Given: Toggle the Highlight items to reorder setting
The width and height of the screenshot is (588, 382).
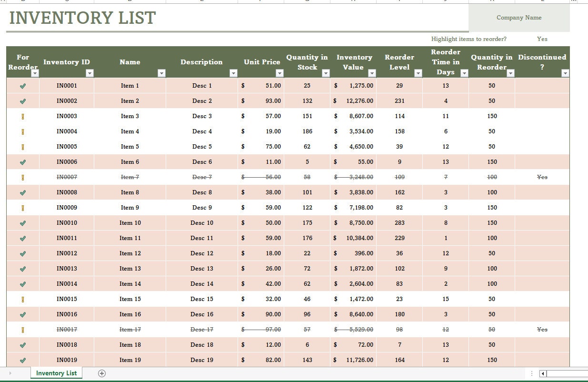Looking at the screenshot, I should (x=542, y=39).
